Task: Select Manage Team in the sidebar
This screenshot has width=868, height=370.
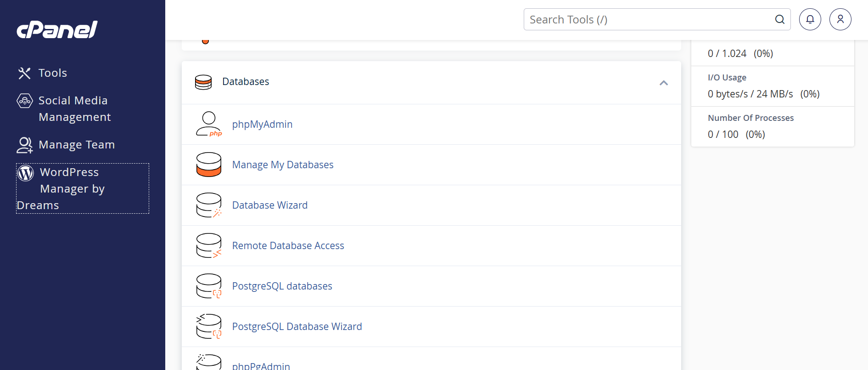Action: [76, 145]
